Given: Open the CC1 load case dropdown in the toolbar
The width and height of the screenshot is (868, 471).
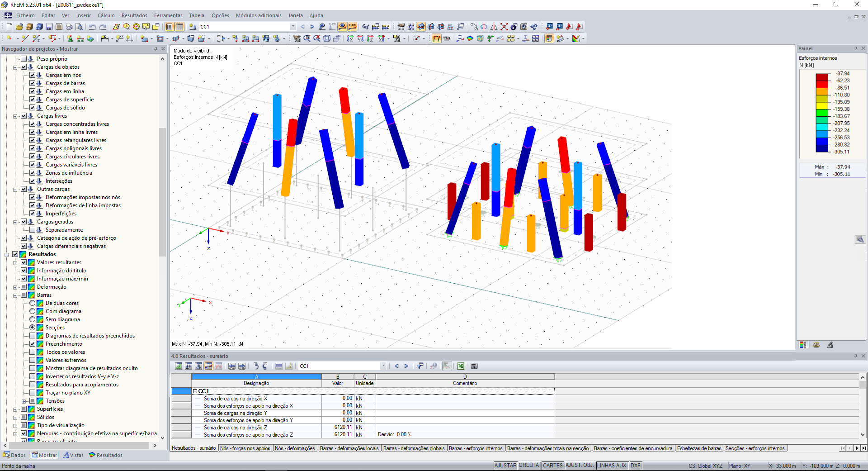Looking at the screenshot, I should click(x=293, y=27).
